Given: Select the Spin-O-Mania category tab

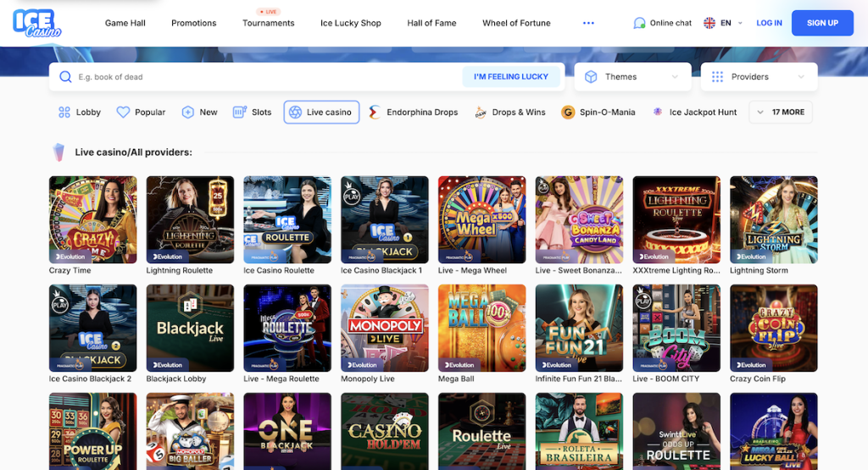Looking at the screenshot, I should 598,113.
